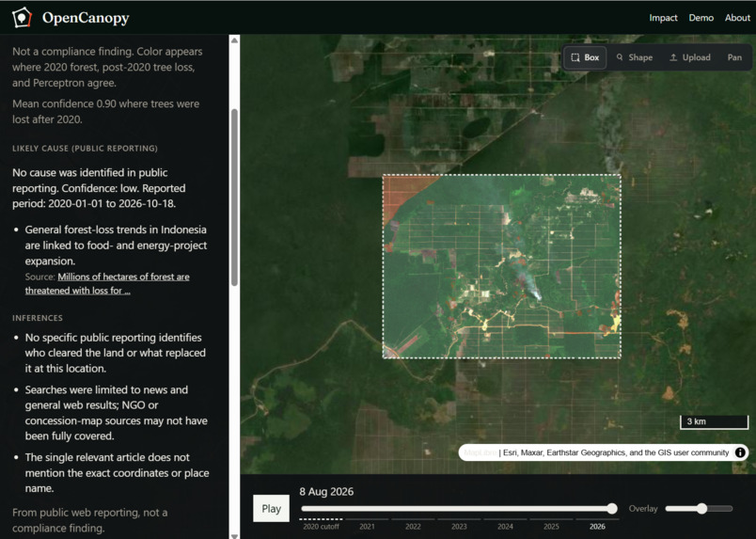
Task: Click the sidebar scrollbar thumb
Action: [234, 198]
